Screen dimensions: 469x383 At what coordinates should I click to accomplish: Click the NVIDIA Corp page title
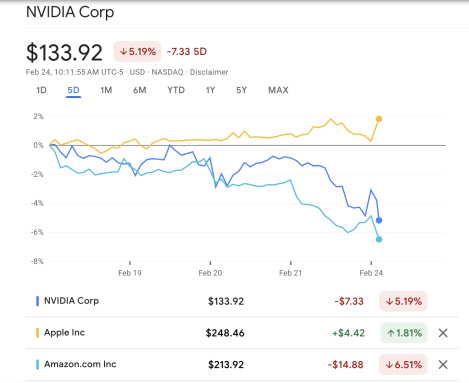click(x=70, y=12)
